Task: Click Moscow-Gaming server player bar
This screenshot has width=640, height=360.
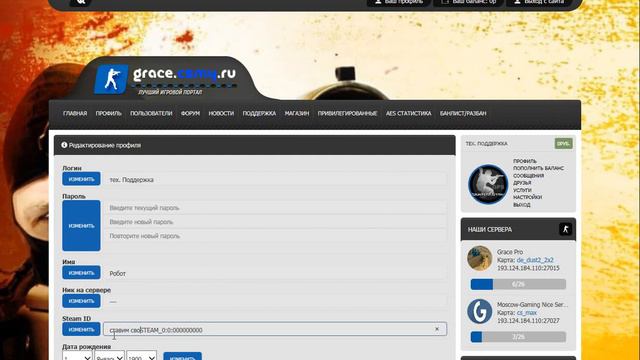Action: pyautogui.click(x=518, y=337)
